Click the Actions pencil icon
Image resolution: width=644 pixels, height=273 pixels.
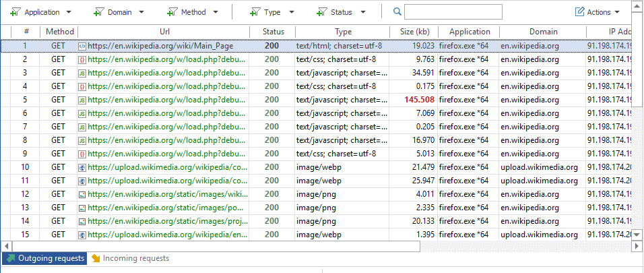(x=579, y=12)
